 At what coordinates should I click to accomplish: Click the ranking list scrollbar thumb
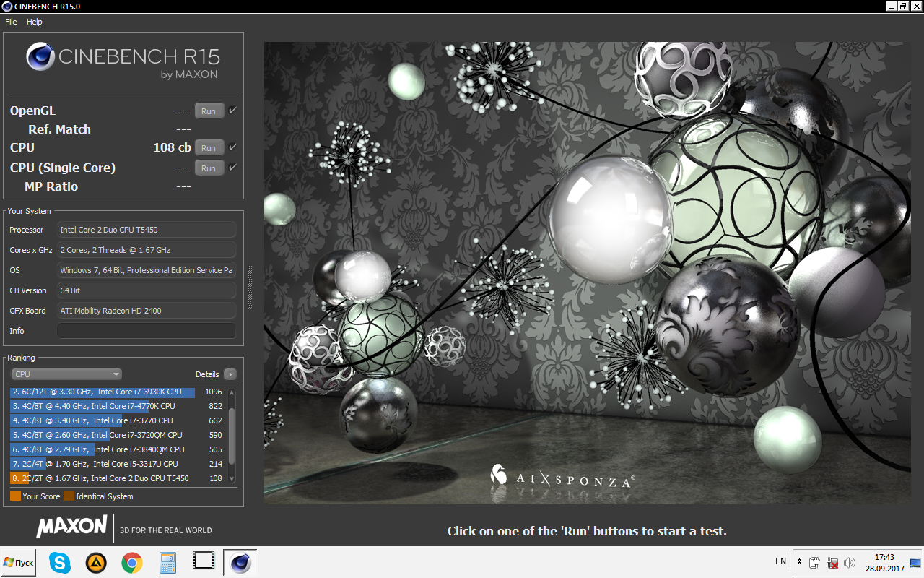tap(232, 436)
